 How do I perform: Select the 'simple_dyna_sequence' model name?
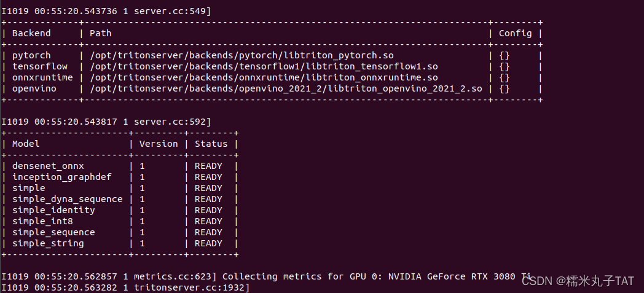(x=68, y=199)
